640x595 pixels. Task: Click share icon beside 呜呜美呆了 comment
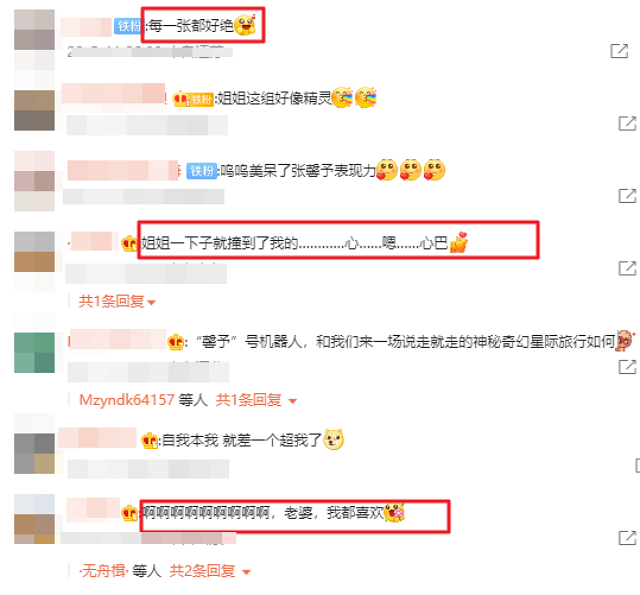tap(628, 195)
